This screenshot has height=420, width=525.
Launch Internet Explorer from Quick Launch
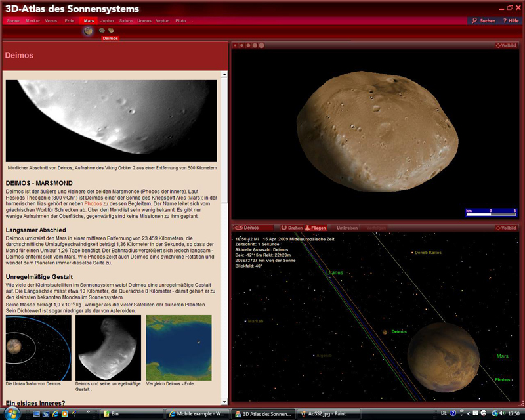55,414
